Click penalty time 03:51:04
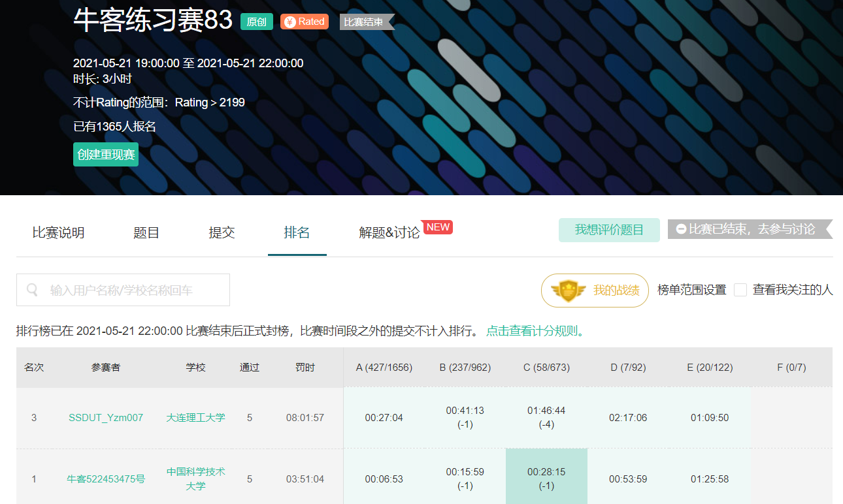843x504 pixels. 305,479
